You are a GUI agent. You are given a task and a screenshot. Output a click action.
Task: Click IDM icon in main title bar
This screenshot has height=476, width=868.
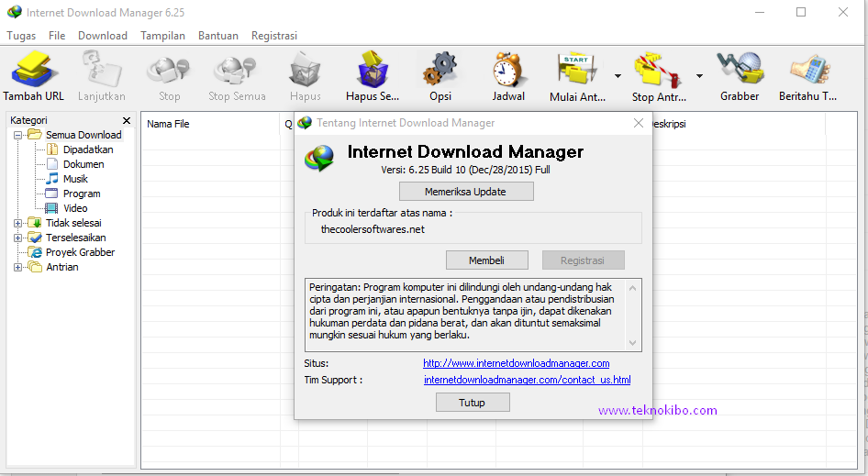point(15,12)
